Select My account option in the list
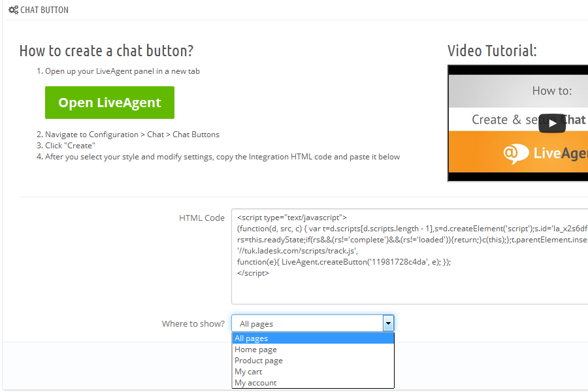Image resolution: width=588 pixels, height=392 pixels. [x=313, y=383]
